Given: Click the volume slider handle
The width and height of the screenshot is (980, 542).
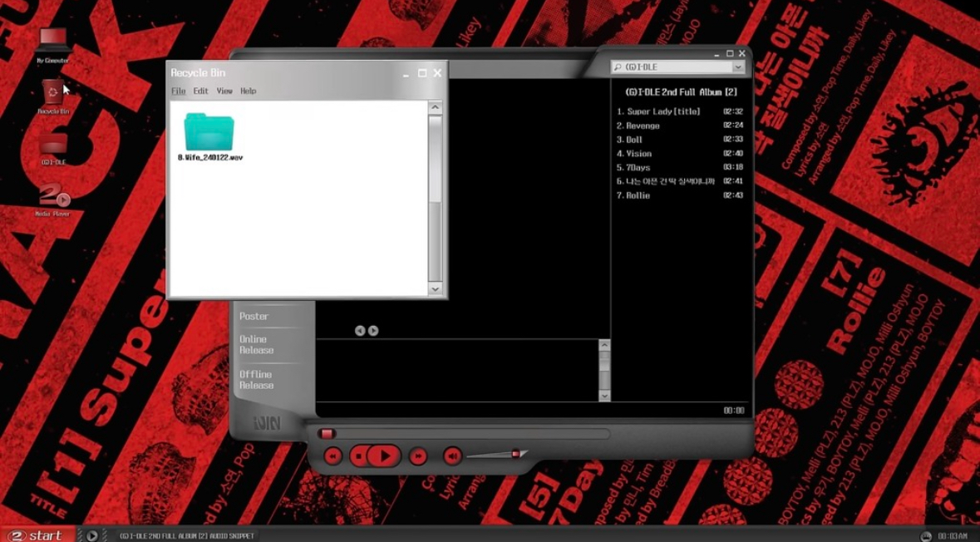Looking at the screenshot, I should tap(516, 453).
